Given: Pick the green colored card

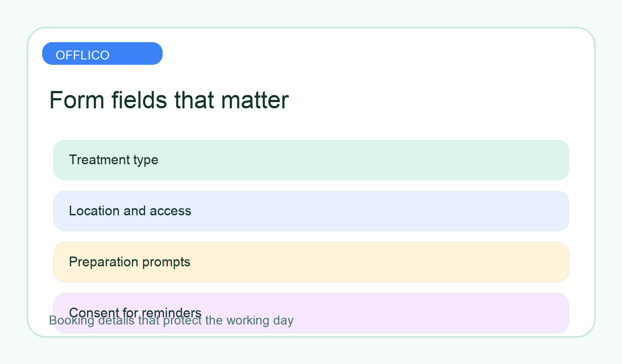Looking at the screenshot, I should tap(311, 160).
